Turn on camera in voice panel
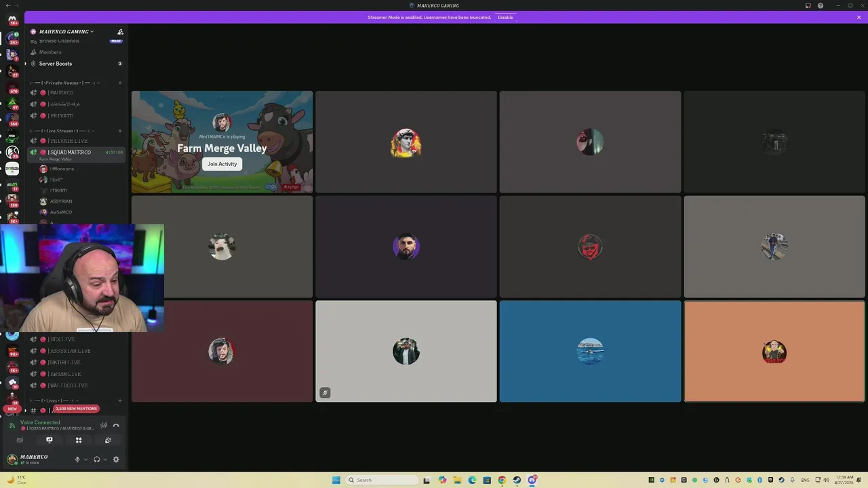Viewport: 868px width, 488px height. pyautogui.click(x=20, y=441)
